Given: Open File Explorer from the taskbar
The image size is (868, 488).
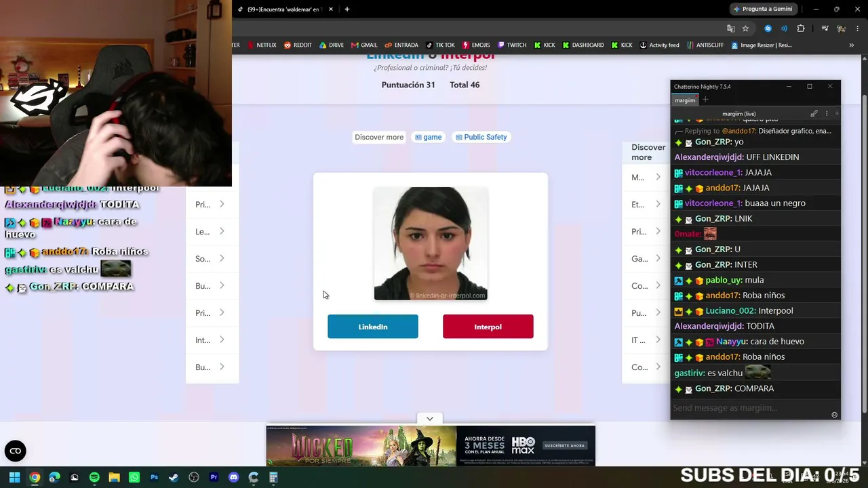Looking at the screenshot, I should pyautogui.click(x=114, y=477).
